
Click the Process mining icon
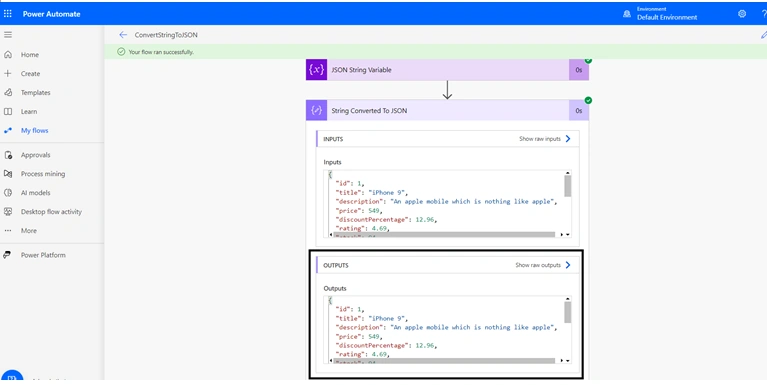[8, 174]
